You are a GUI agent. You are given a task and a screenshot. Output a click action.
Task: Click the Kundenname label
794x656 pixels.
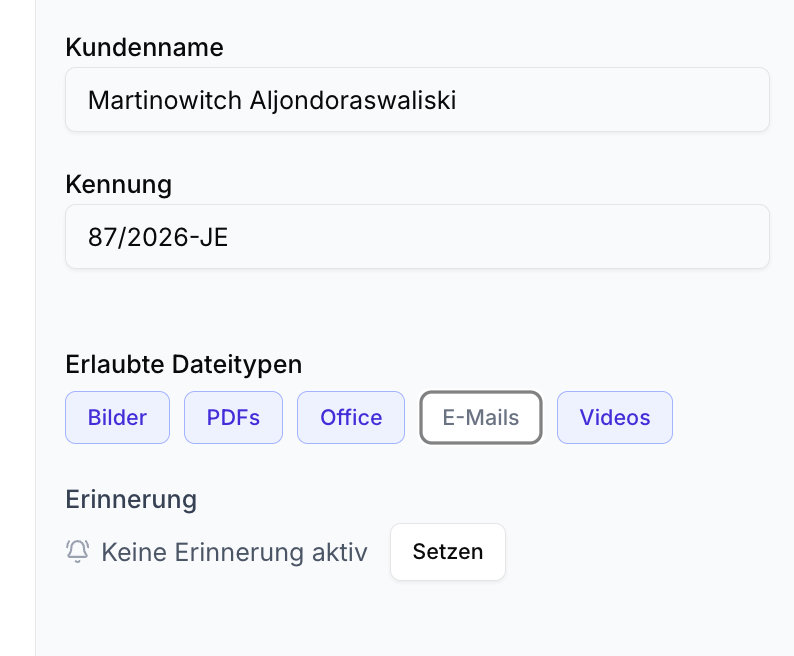pos(144,47)
